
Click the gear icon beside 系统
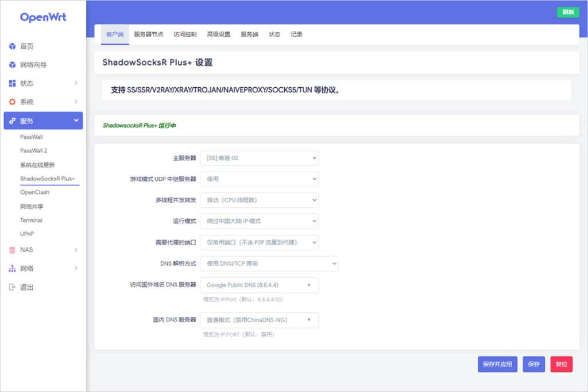click(13, 102)
